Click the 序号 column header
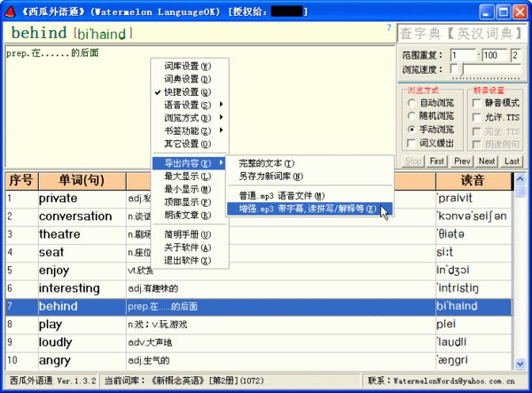The width and height of the screenshot is (532, 393). click(x=21, y=181)
